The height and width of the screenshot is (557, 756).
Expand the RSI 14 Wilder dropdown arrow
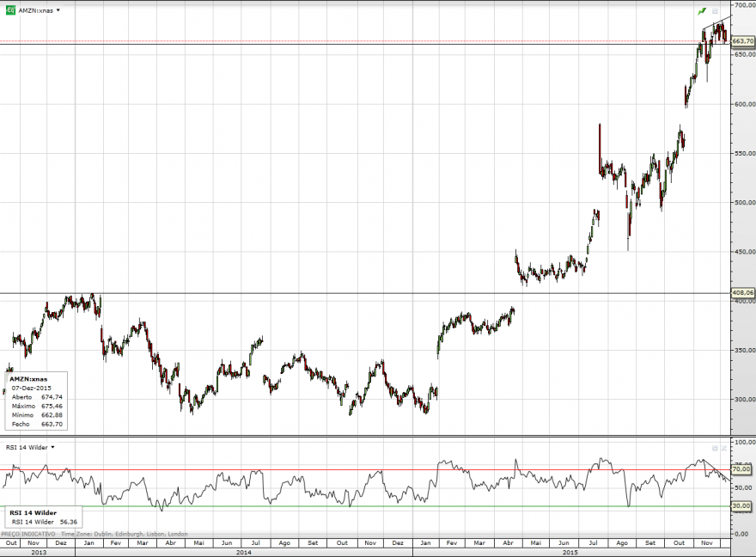(x=52, y=447)
